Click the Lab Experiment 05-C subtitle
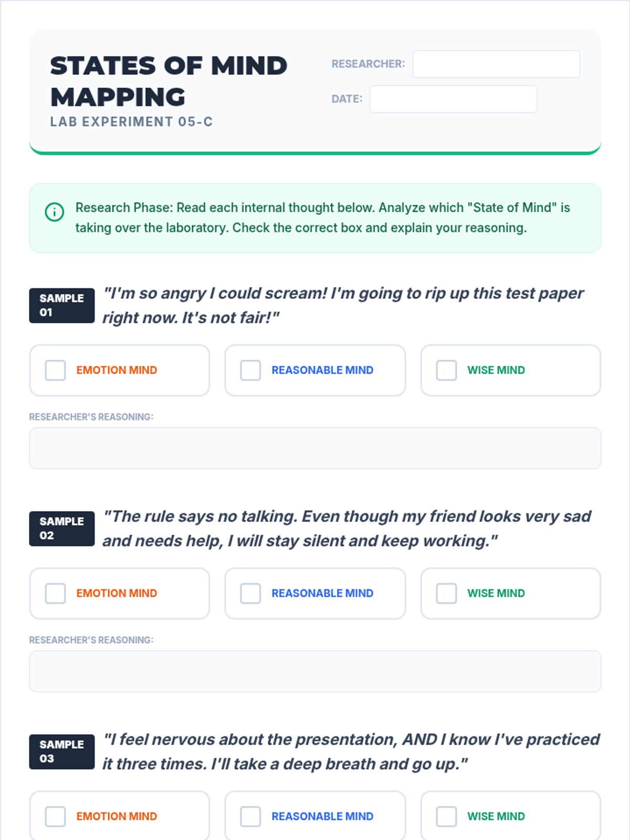The image size is (630, 840). pyautogui.click(x=131, y=122)
